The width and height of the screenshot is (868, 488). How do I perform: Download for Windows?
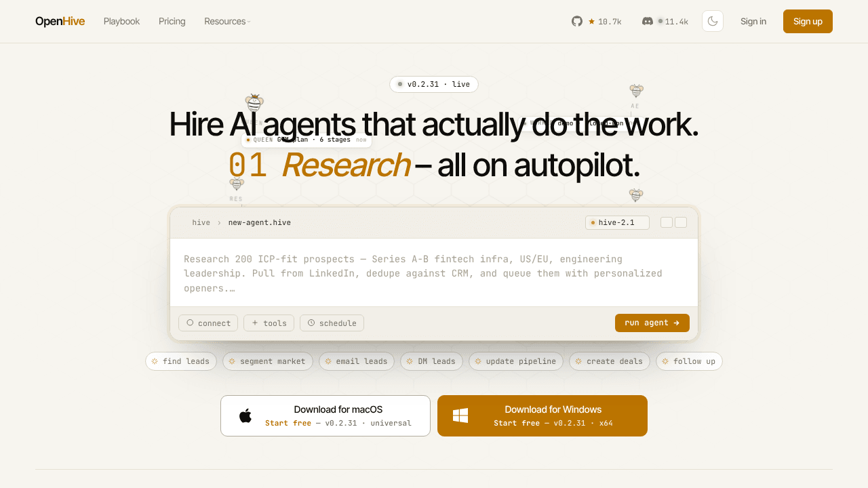tap(542, 415)
